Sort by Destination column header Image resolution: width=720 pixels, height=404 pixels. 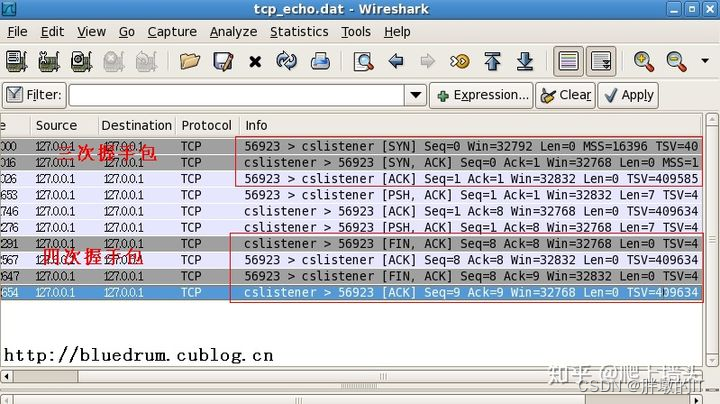pos(136,125)
